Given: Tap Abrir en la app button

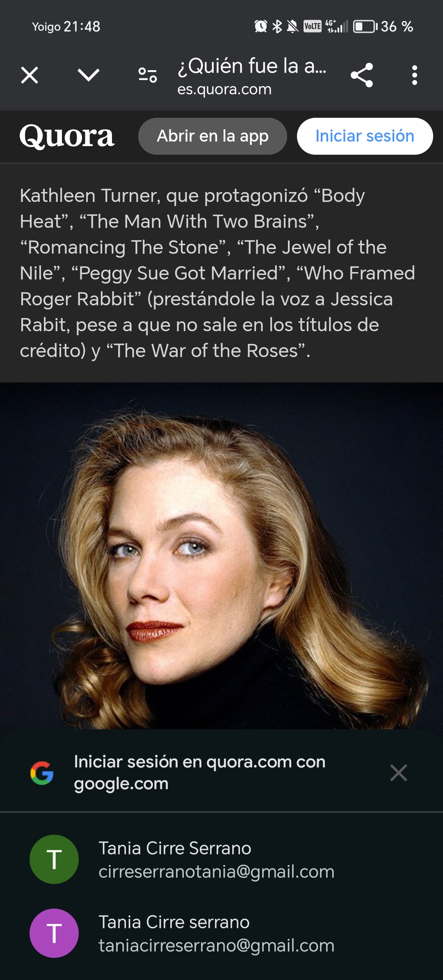Looking at the screenshot, I should [212, 136].
